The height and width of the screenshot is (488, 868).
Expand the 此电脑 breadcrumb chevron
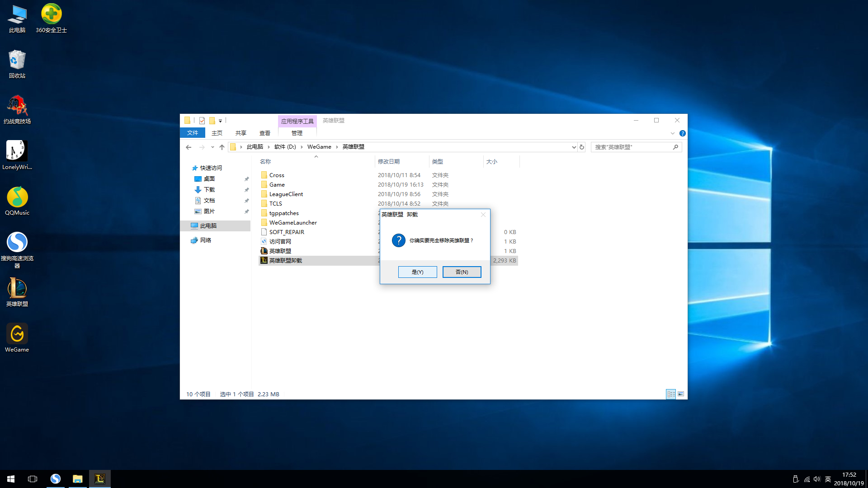click(269, 147)
